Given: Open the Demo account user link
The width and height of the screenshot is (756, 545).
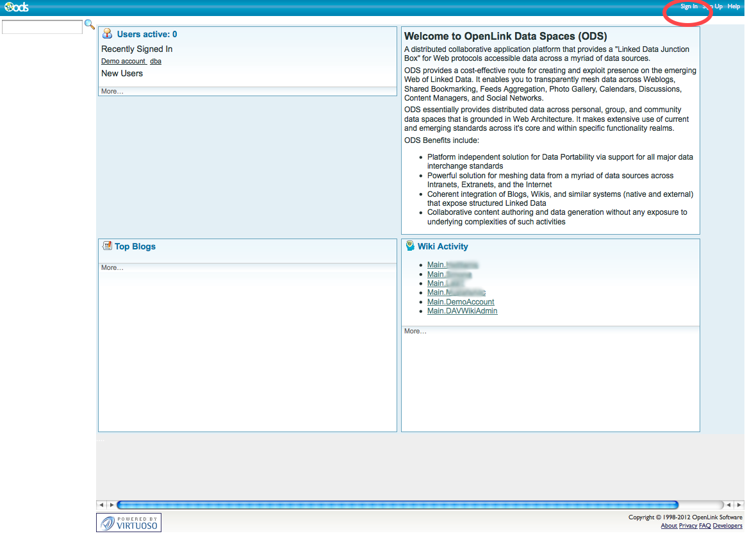Looking at the screenshot, I should [x=123, y=62].
